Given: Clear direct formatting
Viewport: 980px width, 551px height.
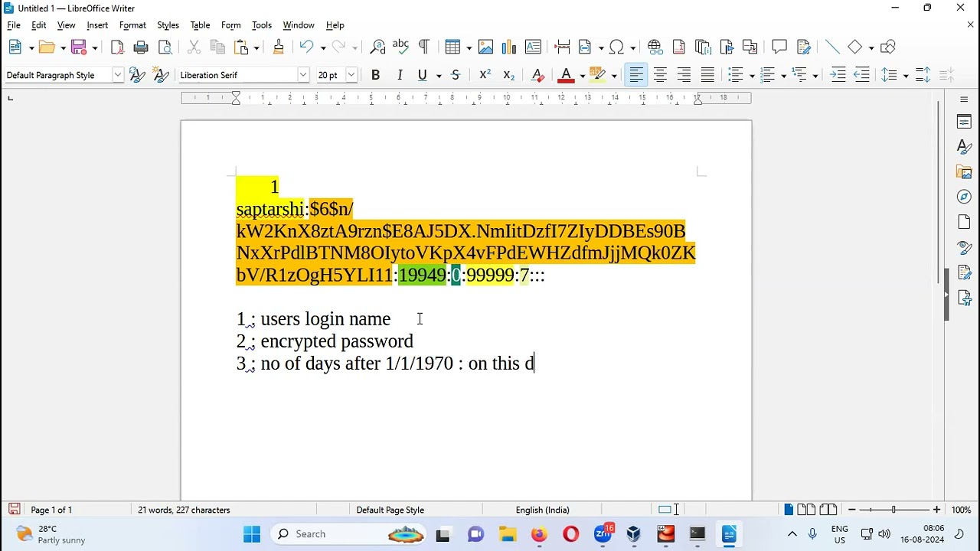Looking at the screenshot, I should [x=537, y=75].
